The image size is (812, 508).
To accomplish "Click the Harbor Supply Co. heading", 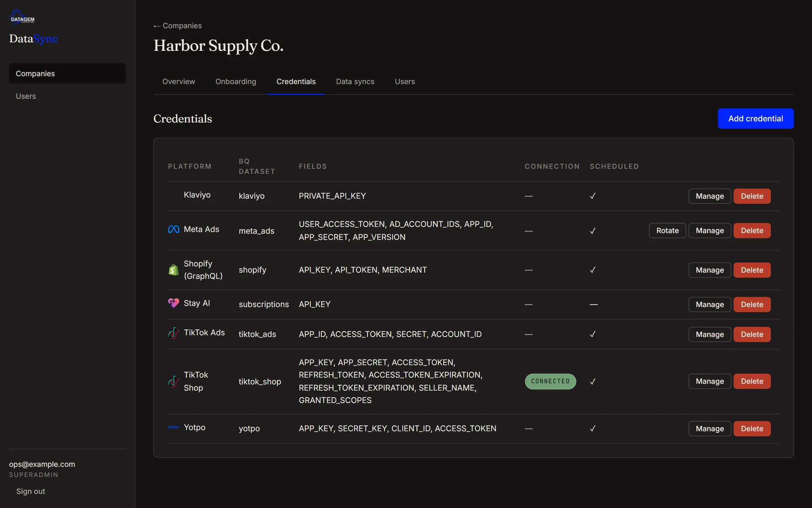I will click(x=218, y=46).
